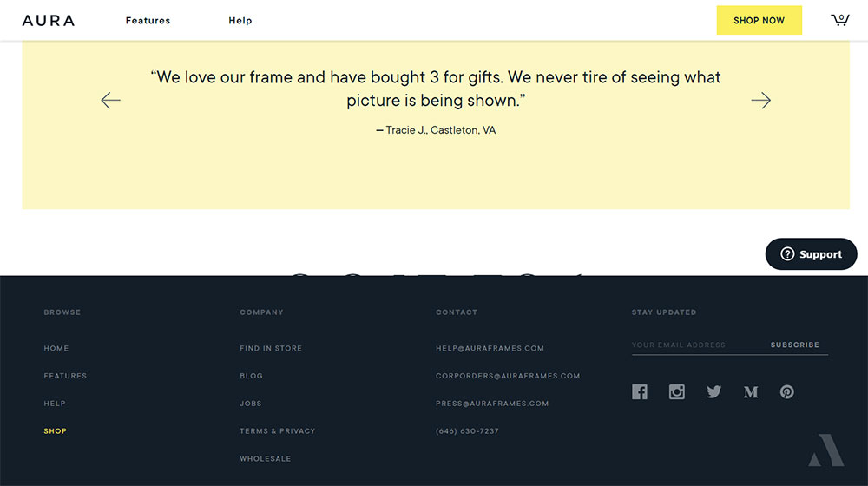Click help@auraframes.com email link
The width and height of the screenshot is (868, 486).
[490, 348]
